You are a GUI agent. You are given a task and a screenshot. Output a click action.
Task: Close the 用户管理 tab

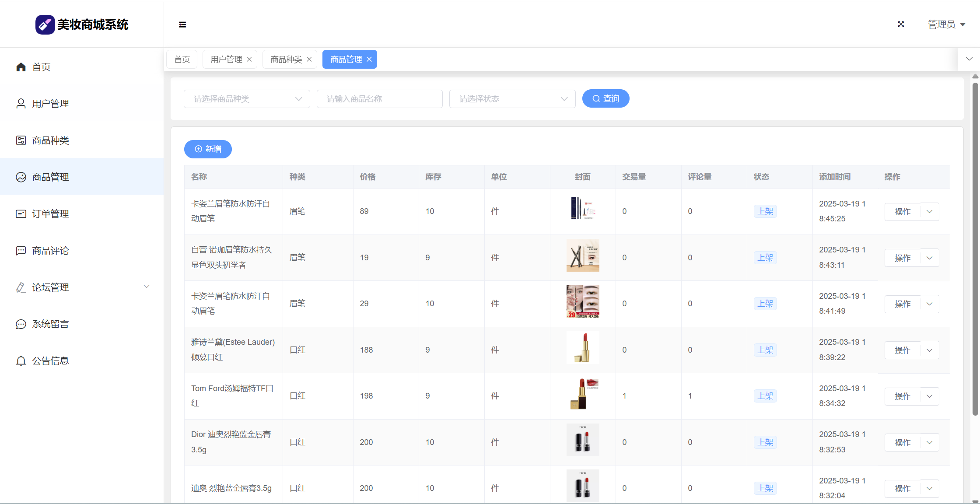[x=249, y=59]
